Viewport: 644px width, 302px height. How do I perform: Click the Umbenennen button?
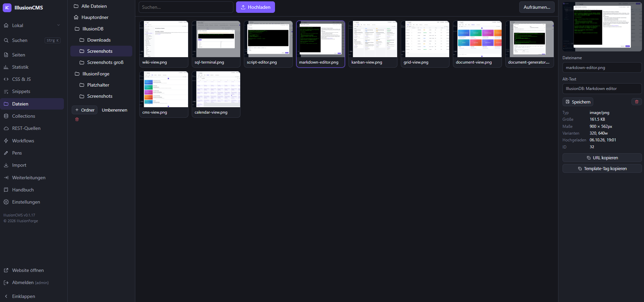(x=115, y=110)
